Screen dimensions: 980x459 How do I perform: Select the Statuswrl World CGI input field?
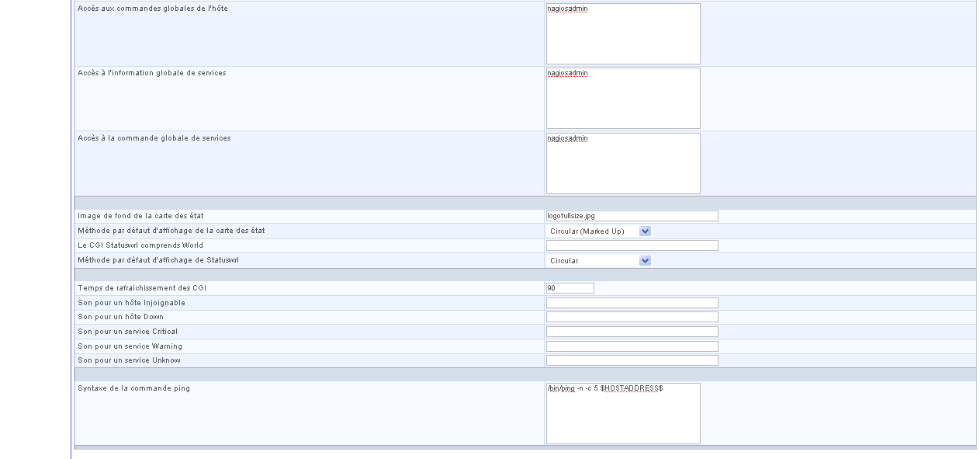(x=632, y=245)
